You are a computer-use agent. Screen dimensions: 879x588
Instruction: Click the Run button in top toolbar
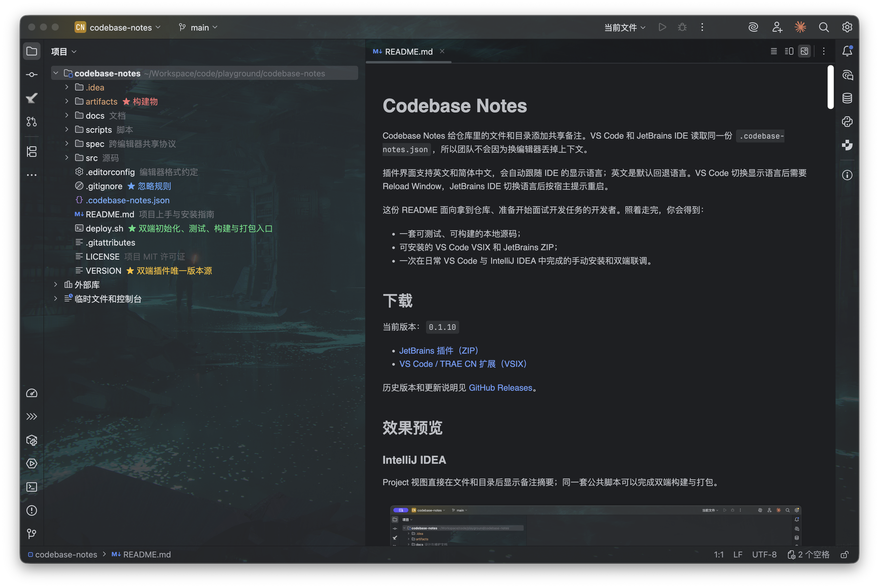click(x=662, y=27)
